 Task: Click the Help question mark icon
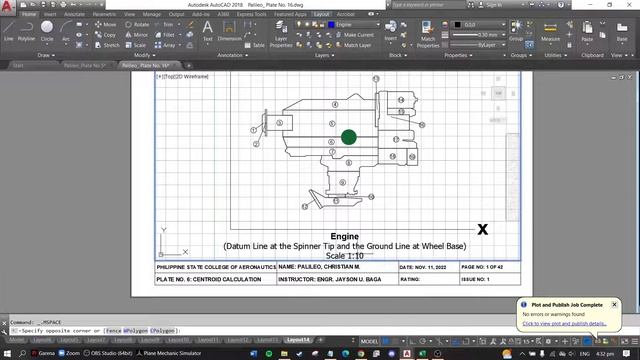[560, 5]
